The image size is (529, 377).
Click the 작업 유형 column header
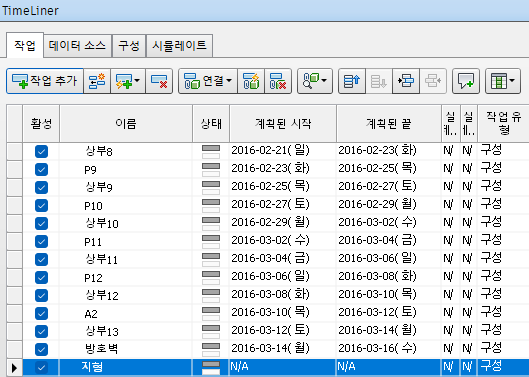point(503,124)
